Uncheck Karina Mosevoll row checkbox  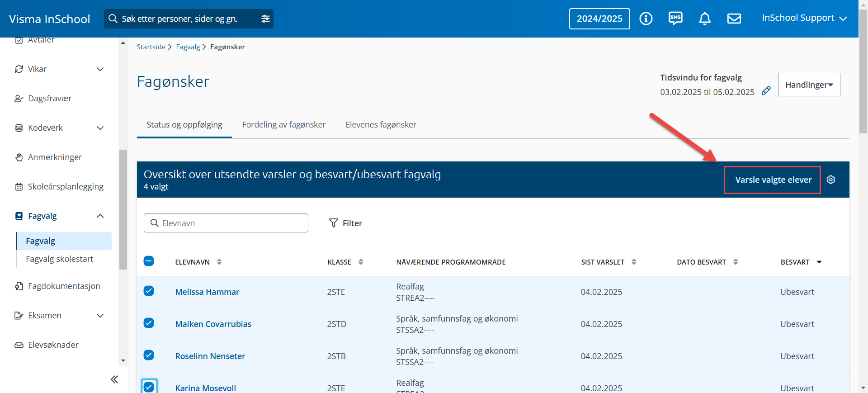pyautogui.click(x=149, y=387)
